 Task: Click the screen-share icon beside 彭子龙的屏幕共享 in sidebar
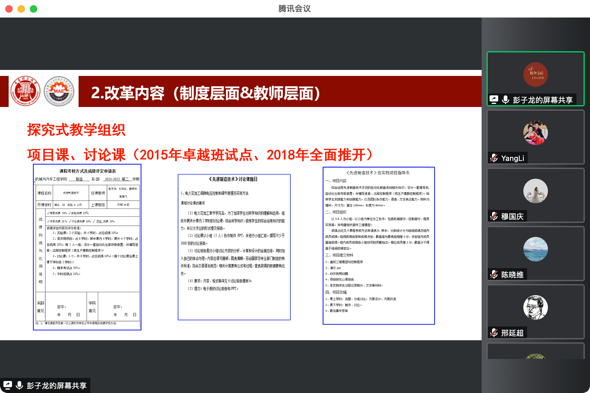[x=494, y=100]
